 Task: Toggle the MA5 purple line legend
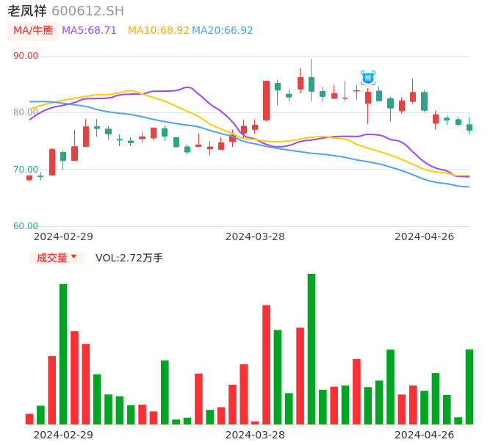coord(89,31)
